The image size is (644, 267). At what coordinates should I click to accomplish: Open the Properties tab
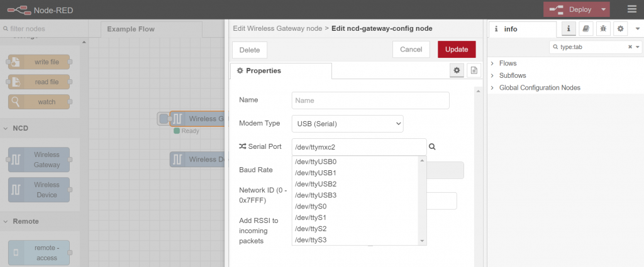(281, 70)
